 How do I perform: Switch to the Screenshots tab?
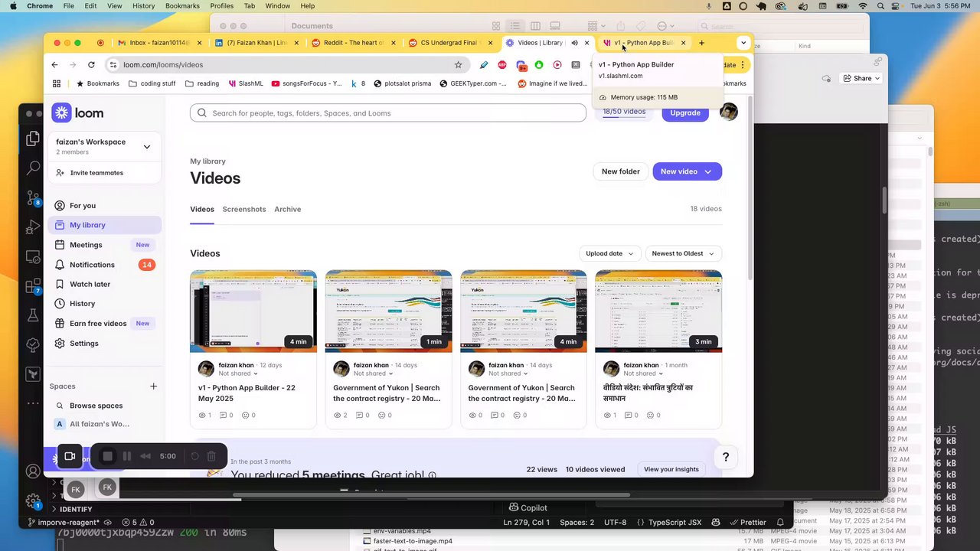tap(244, 209)
